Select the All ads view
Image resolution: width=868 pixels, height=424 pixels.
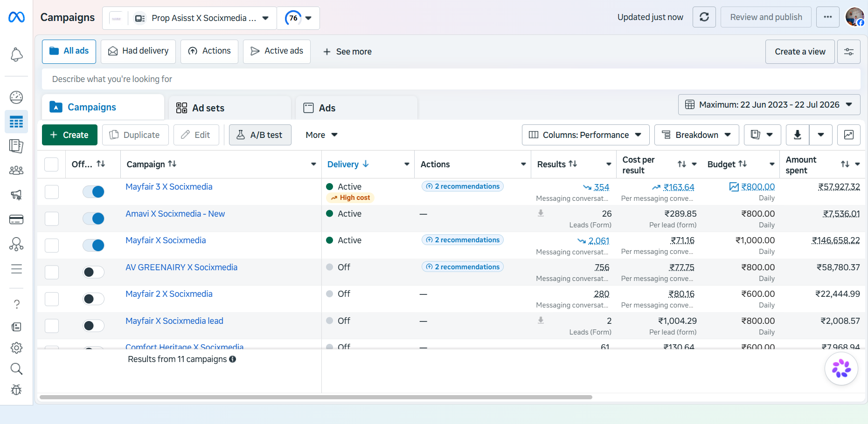click(x=69, y=51)
